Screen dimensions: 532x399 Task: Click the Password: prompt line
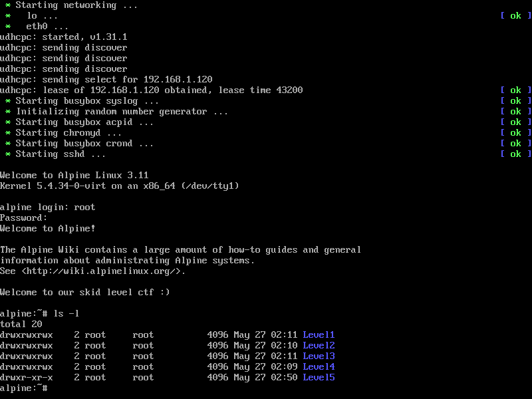point(24,218)
